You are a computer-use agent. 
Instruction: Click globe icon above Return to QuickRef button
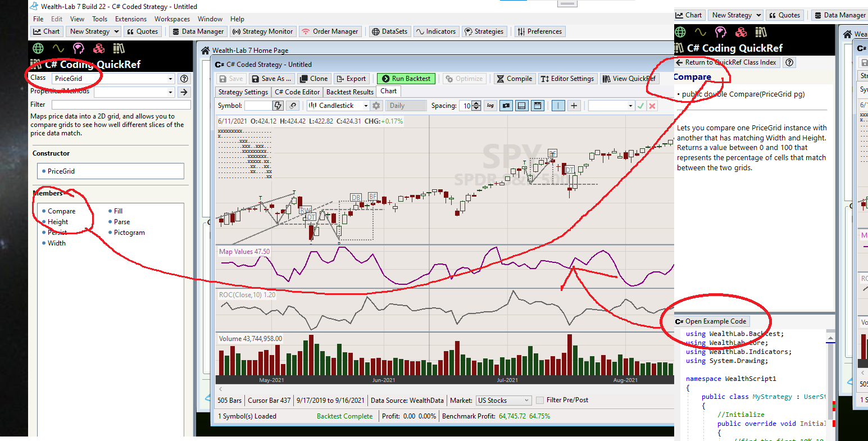pos(680,32)
